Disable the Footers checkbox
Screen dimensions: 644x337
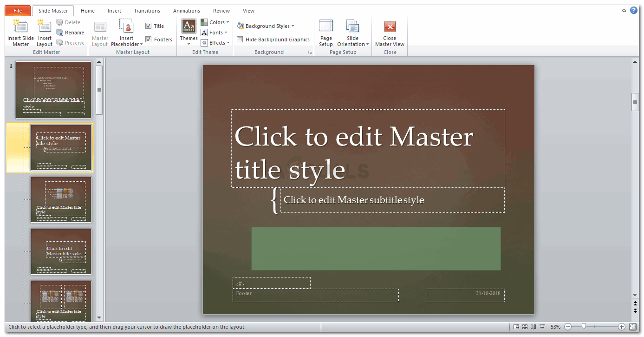point(149,40)
